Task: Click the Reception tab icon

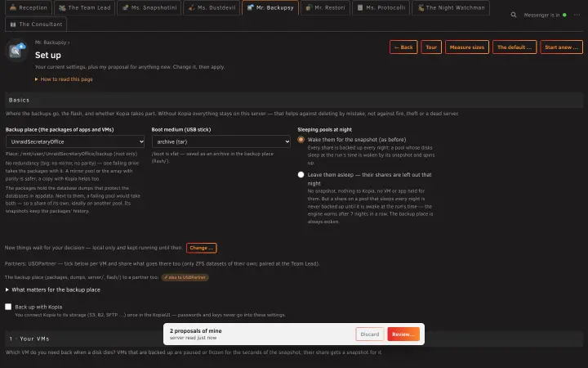Action: tap(13, 7)
